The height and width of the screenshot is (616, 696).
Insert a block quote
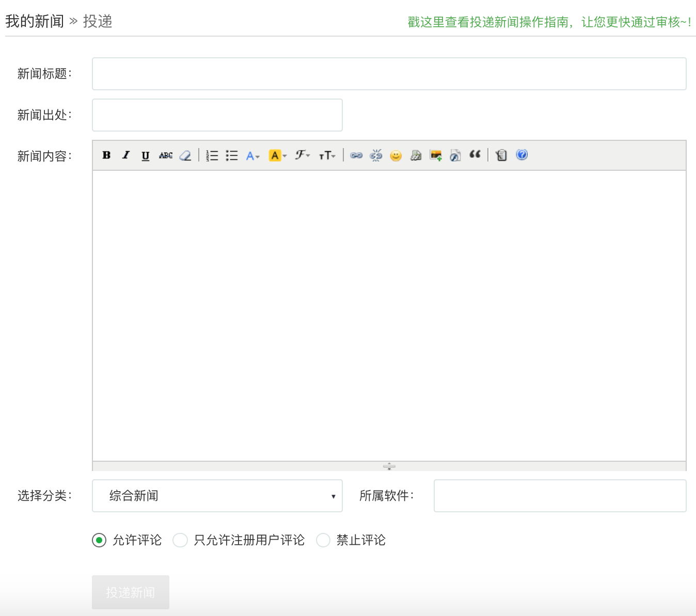pos(475,154)
